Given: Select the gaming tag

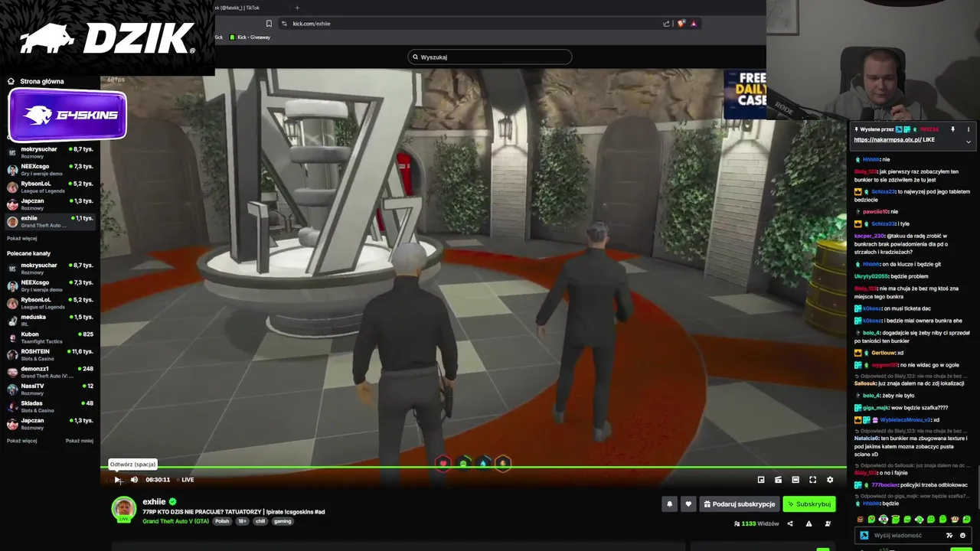Looking at the screenshot, I should coord(283,521).
